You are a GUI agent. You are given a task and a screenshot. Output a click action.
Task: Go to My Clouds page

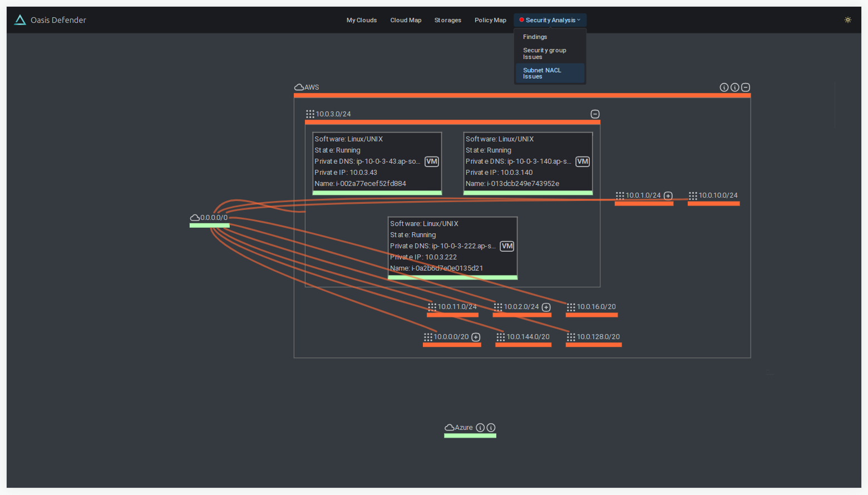tap(362, 20)
